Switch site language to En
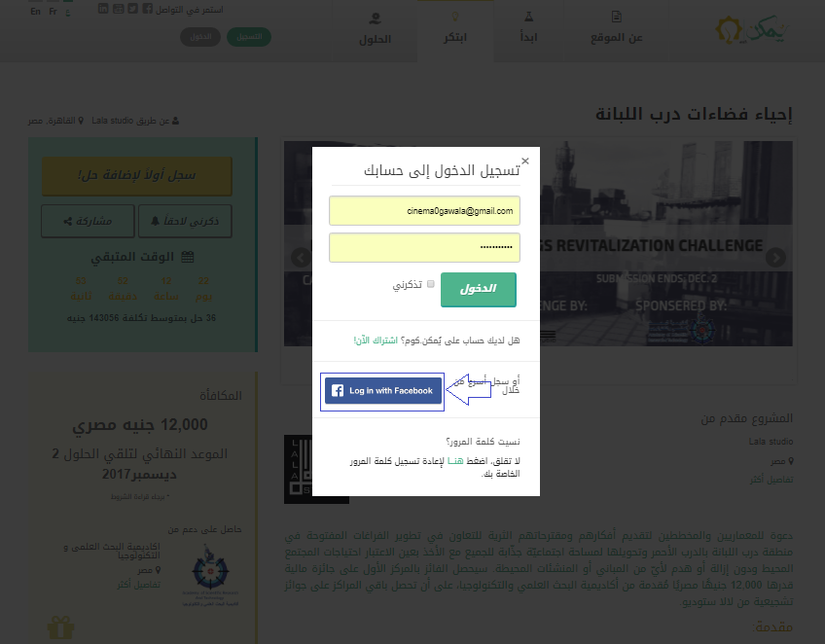The image size is (825, 644). 36,10
